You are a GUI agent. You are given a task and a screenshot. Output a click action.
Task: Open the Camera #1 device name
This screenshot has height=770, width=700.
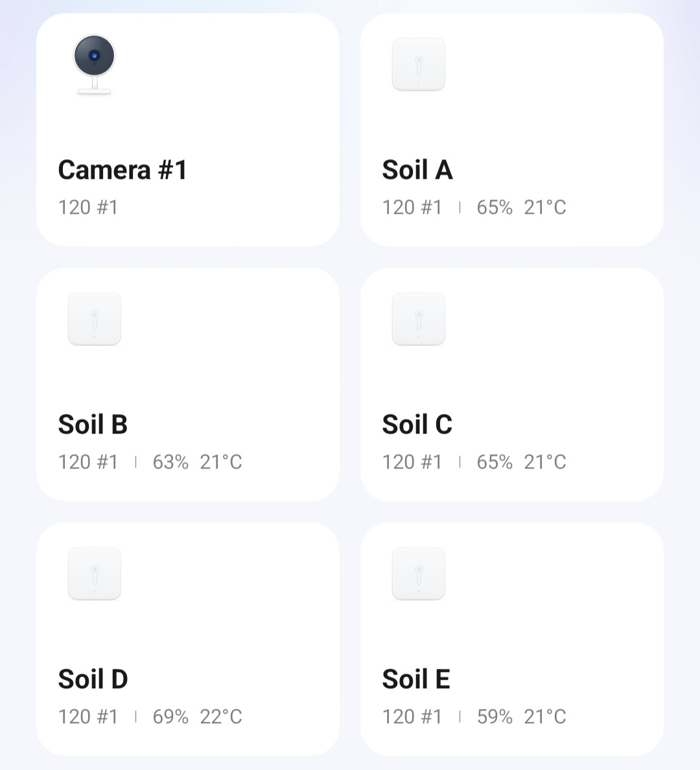[x=122, y=170]
